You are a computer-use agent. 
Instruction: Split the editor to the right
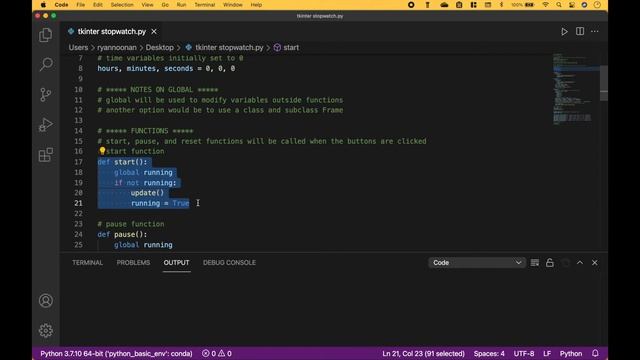580,31
